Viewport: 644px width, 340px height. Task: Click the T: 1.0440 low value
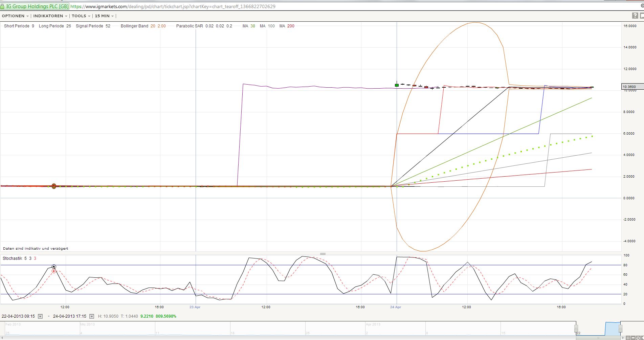(129, 316)
